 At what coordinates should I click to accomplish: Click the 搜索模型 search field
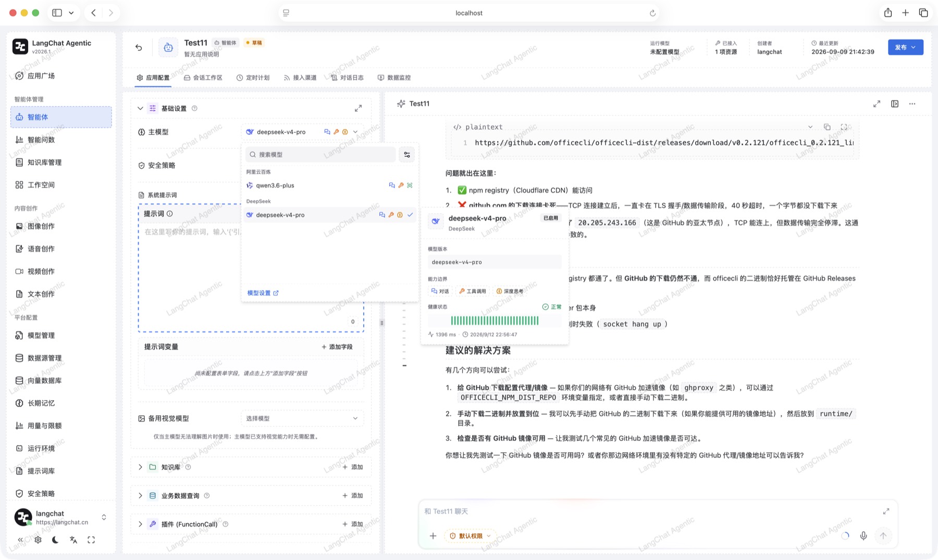pos(320,155)
